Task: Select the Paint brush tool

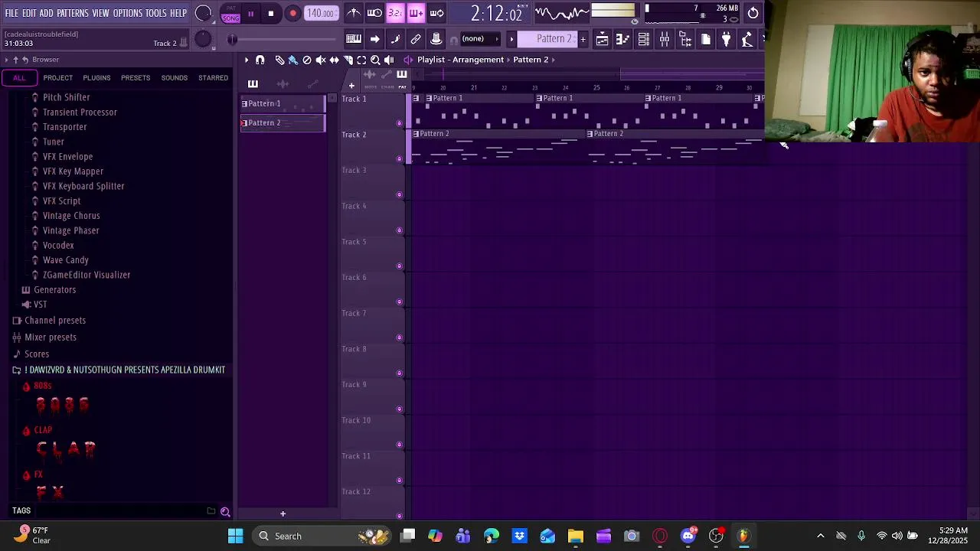Action: tap(293, 60)
